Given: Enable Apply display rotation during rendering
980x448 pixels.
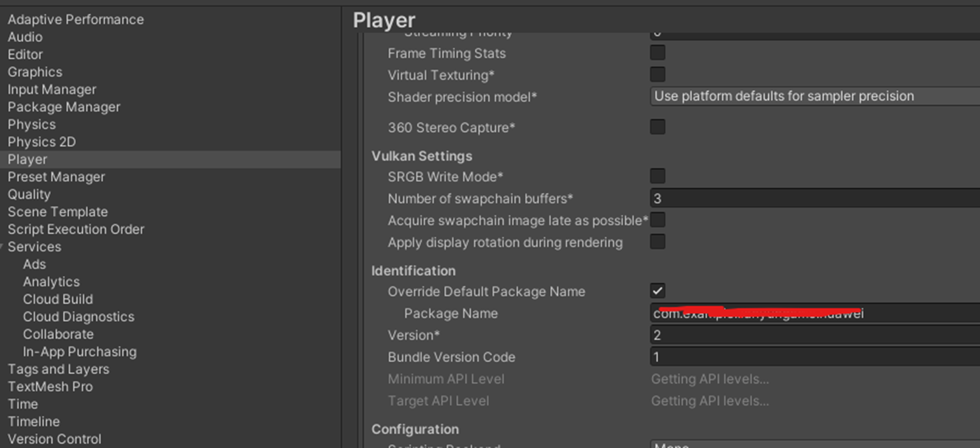Looking at the screenshot, I should pos(656,243).
